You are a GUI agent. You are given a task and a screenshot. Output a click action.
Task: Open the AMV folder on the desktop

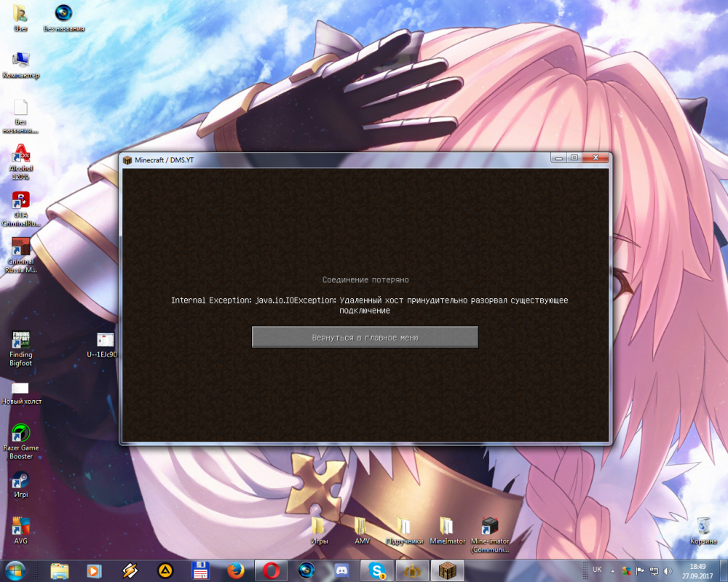(x=362, y=526)
